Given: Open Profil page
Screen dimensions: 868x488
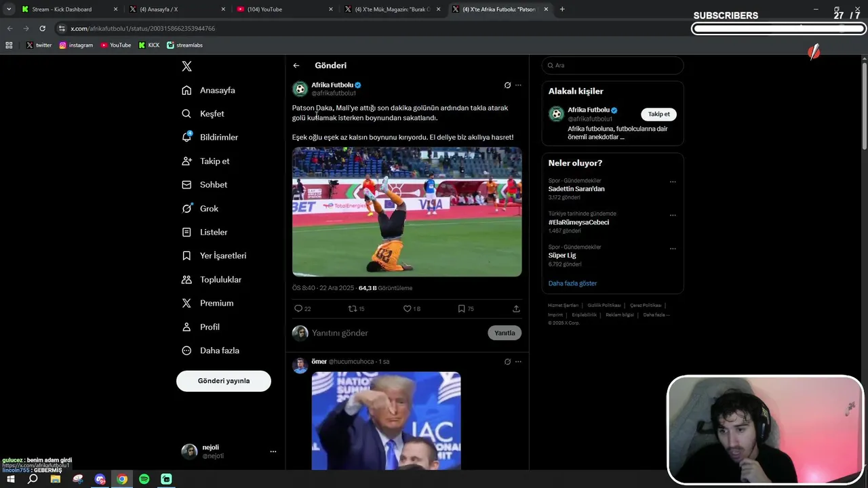Looking at the screenshot, I should click(201, 327).
